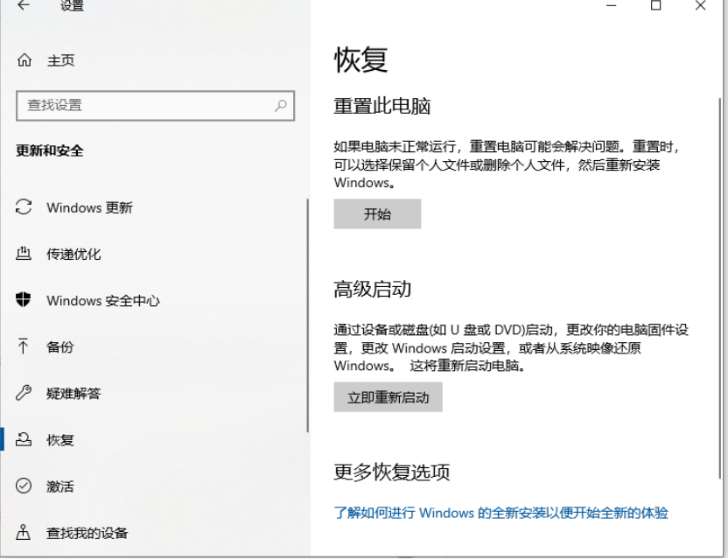Open Windows 安全中心 via the shield icon
Image resolution: width=728 pixels, height=560 pixels.
pyautogui.click(x=24, y=301)
